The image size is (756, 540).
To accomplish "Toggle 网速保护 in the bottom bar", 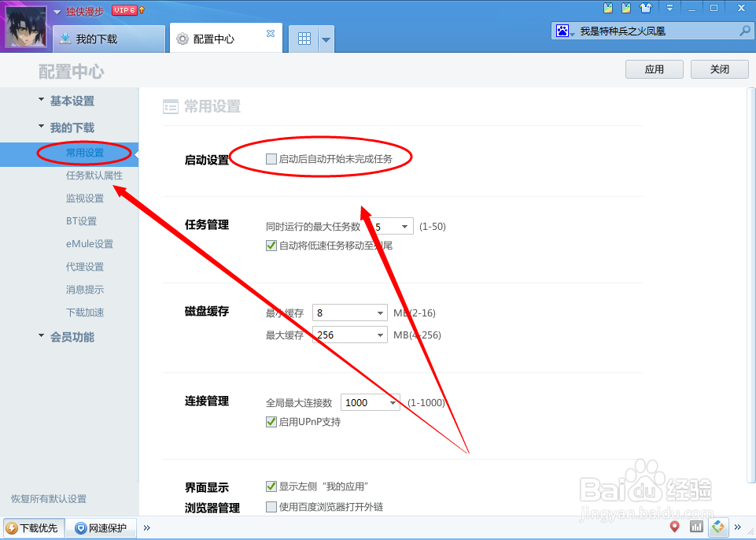I will click(101, 527).
